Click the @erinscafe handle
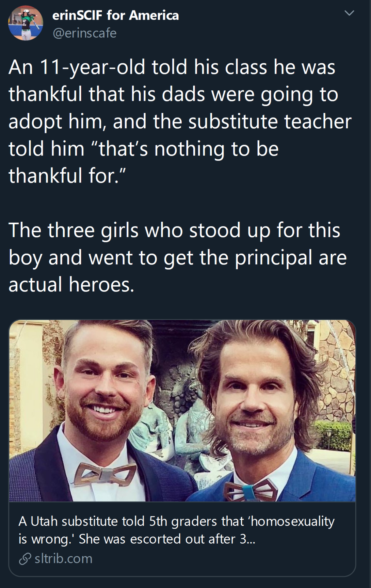 84,33
